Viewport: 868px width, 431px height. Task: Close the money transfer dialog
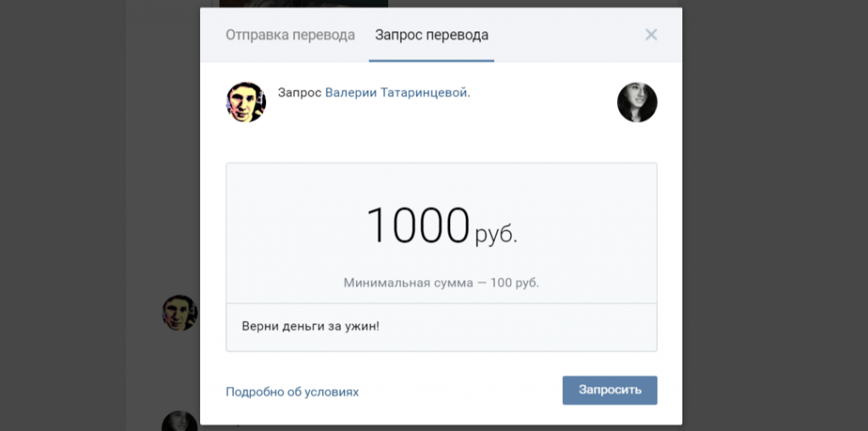point(651,35)
